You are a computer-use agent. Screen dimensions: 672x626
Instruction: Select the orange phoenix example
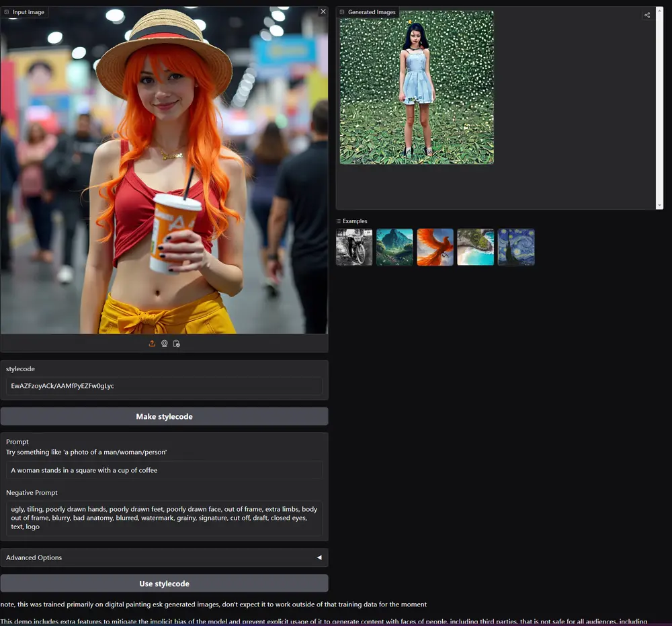pos(435,247)
